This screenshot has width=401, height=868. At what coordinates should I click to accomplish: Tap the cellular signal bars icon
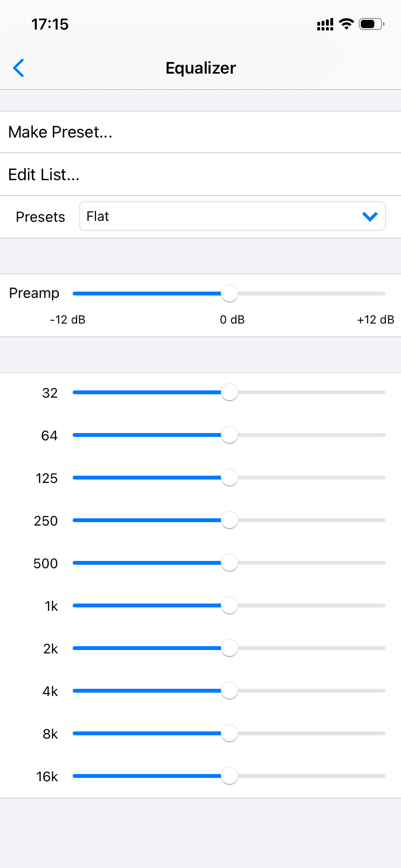click(325, 24)
